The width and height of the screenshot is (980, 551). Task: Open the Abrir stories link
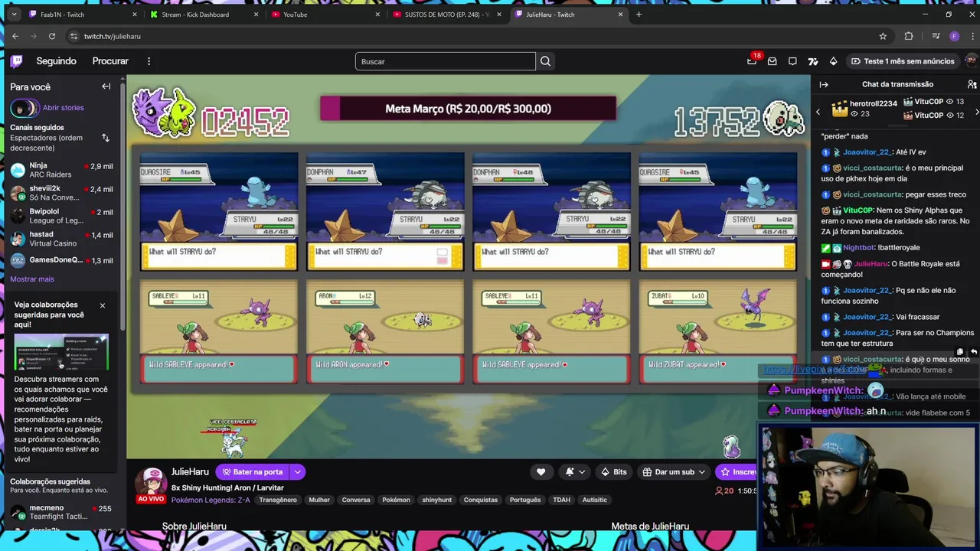tap(63, 108)
